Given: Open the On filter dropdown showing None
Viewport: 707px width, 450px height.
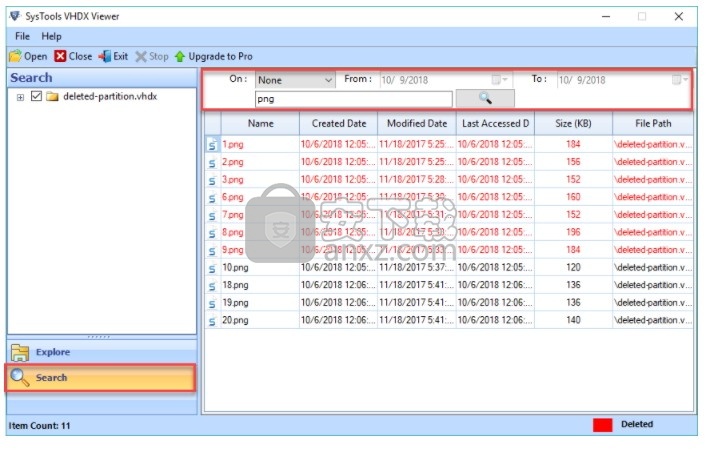Looking at the screenshot, I should (x=295, y=80).
